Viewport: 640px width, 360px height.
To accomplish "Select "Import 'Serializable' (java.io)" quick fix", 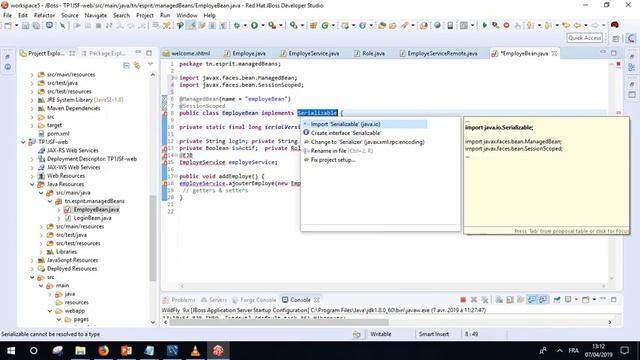I will pyautogui.click(x=364, y=124).
